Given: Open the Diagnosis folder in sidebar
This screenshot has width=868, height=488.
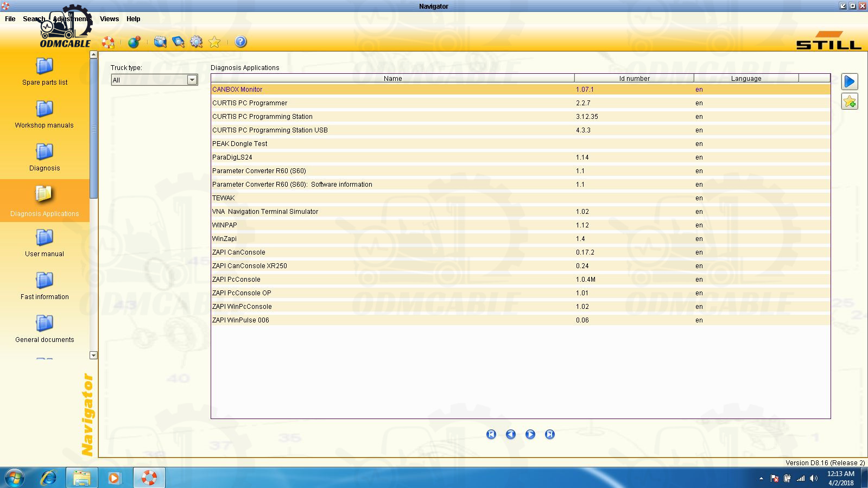Looking at the screenshot, I should (45, 157).
